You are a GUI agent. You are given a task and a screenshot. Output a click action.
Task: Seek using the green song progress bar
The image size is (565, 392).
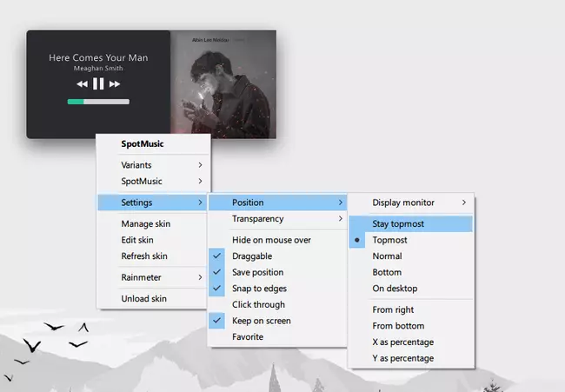click(x=98, y=102)
